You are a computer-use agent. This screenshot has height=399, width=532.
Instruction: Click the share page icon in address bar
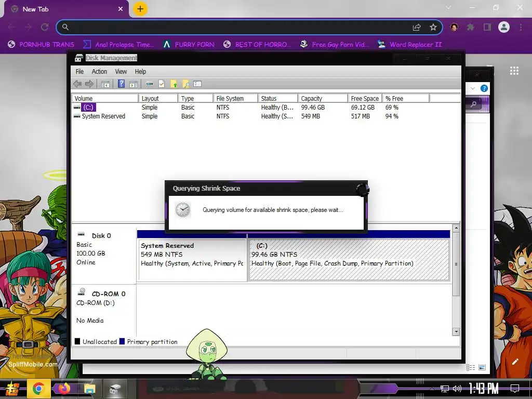(x=417, y=27)
